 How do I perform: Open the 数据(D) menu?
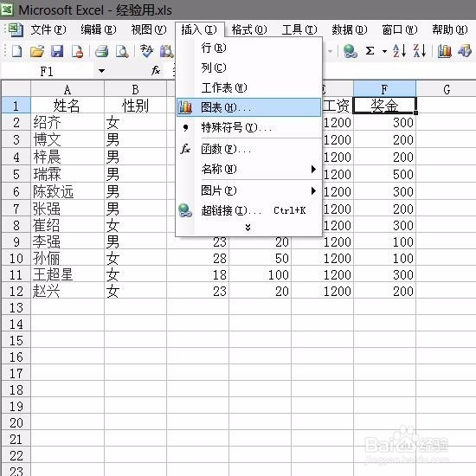(350, 29)
